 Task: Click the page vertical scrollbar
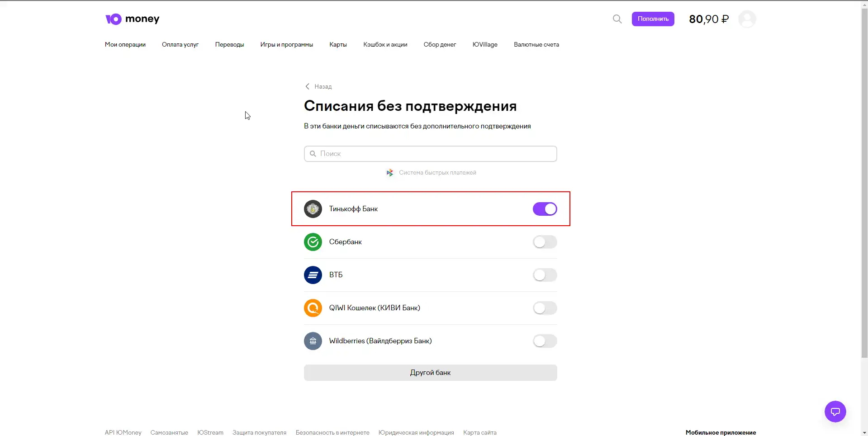pos(864,181)
